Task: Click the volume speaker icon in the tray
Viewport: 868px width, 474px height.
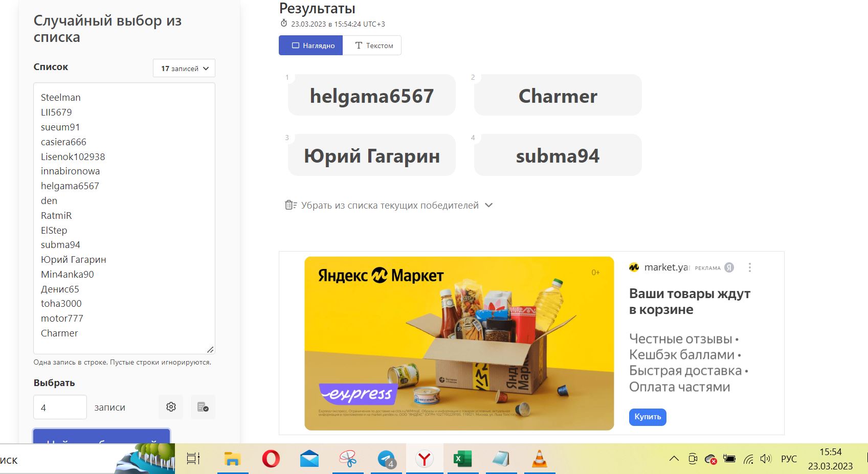Action: (766, 459)
